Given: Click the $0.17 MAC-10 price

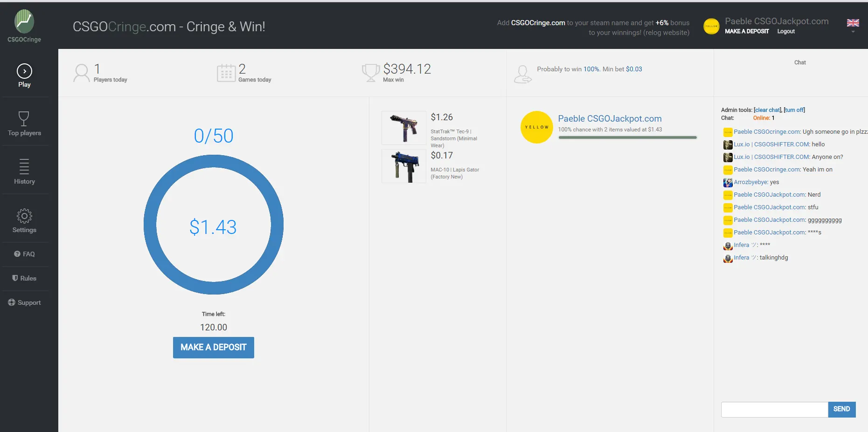Looking at the screenshot, I should (x=442, y=156).
